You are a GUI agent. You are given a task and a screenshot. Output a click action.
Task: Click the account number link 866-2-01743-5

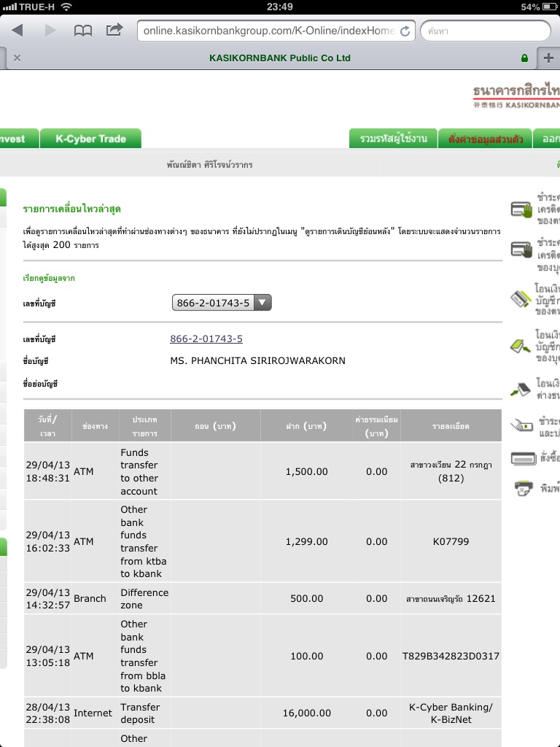(206, 339)
